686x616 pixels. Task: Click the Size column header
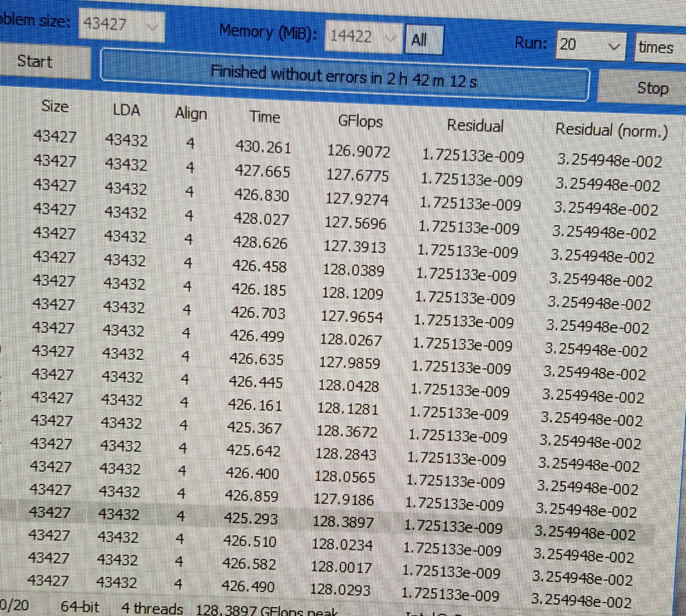(55, 107)
